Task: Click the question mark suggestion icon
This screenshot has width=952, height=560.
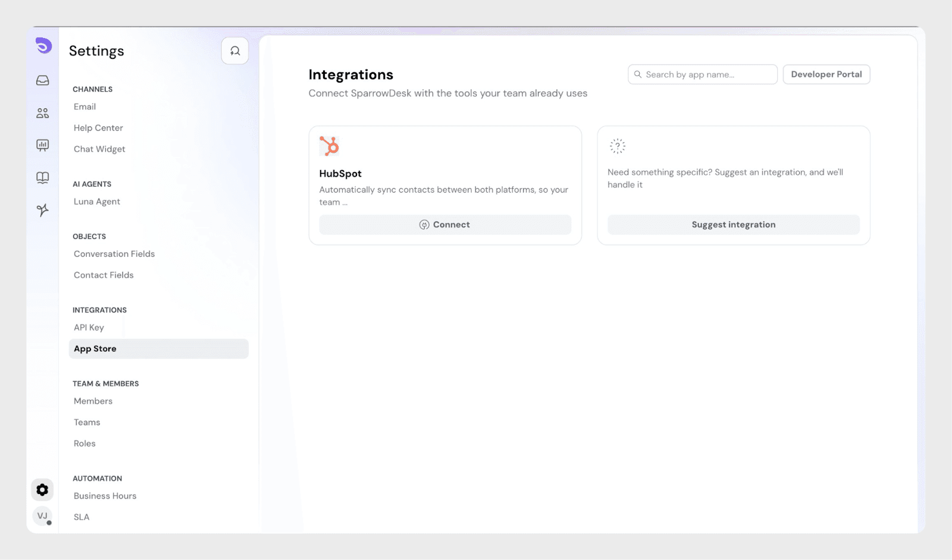Action: (618, 146)
